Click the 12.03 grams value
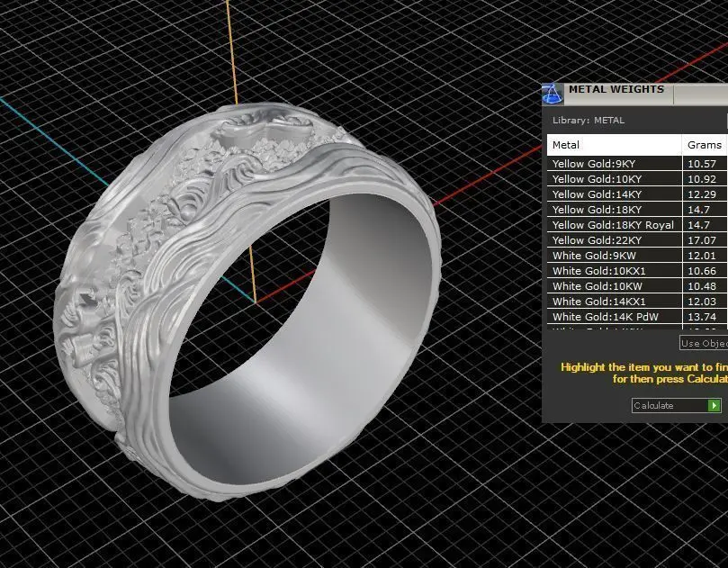Viewport: 728px width, 568px height. 702,302
